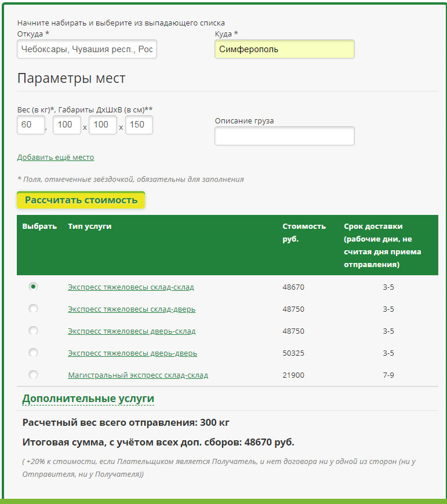The width and height of the screenshot is (447, 504).
Task: Click the height field showing 150
Action: tap(139, 125)
